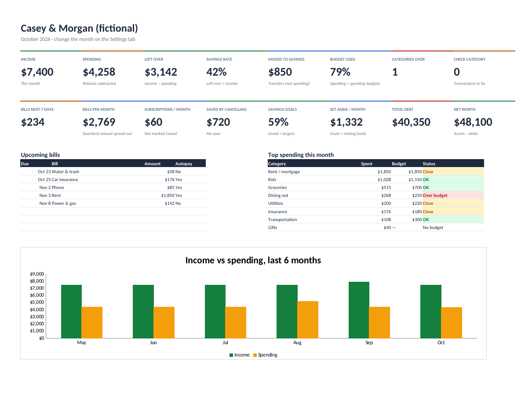
Task: Select the green Income bar for Sep
Action: click(x=359, y=310)
